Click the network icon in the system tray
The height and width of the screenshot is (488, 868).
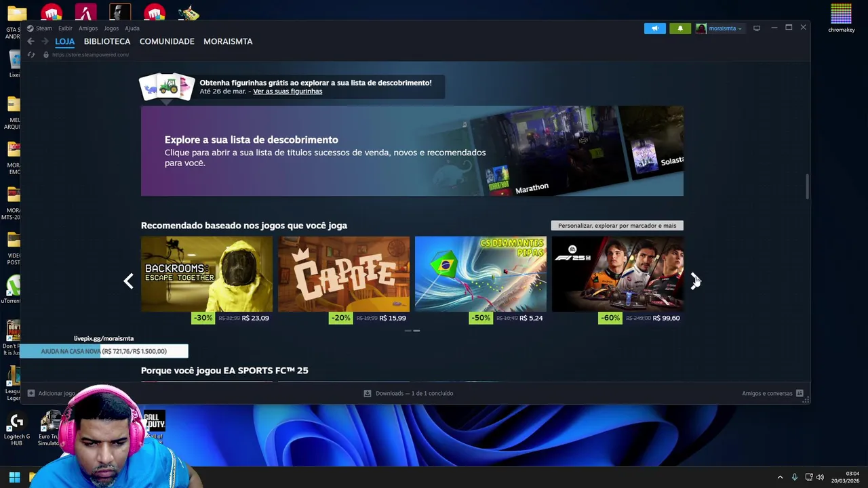click(x=809, y=477)
